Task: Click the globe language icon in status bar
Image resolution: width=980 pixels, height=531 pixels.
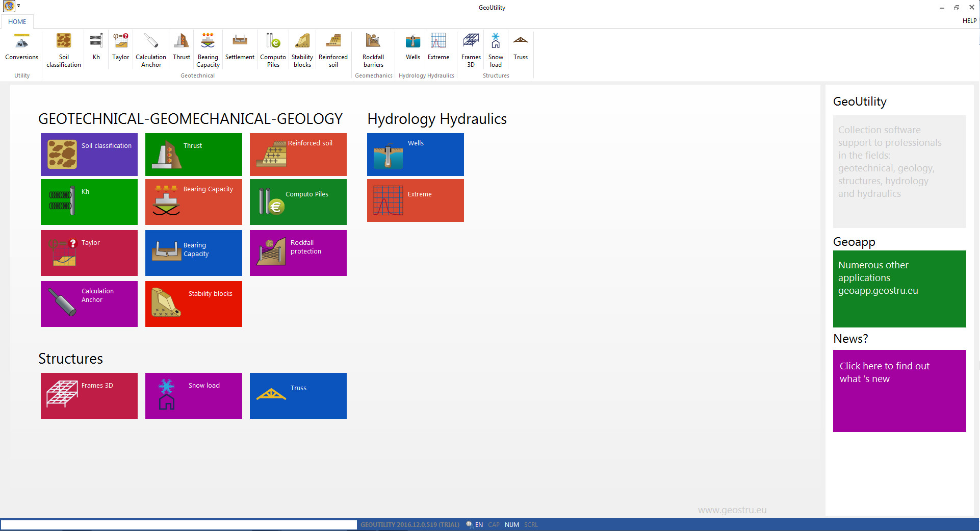Action: point(469,524)
